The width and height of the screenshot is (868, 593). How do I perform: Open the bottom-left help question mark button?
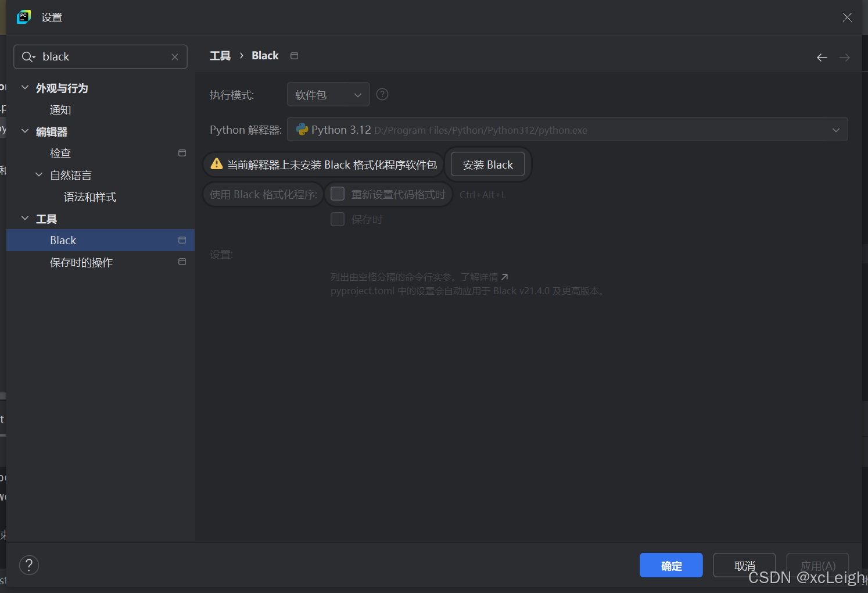[29, 565]
